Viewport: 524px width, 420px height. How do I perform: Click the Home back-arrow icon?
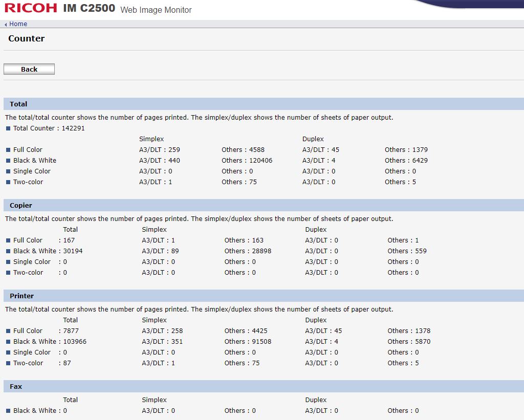(x=6, y=25)
